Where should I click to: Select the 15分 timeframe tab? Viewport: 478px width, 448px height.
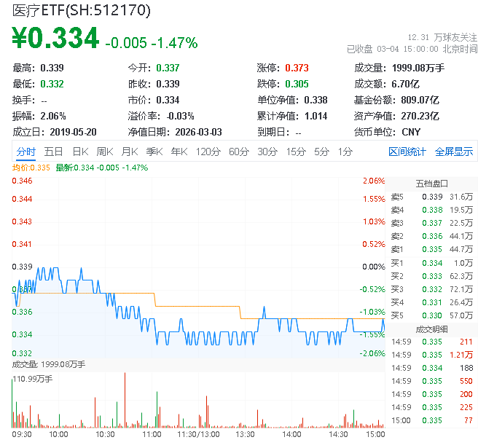click(x=296, y=152)
